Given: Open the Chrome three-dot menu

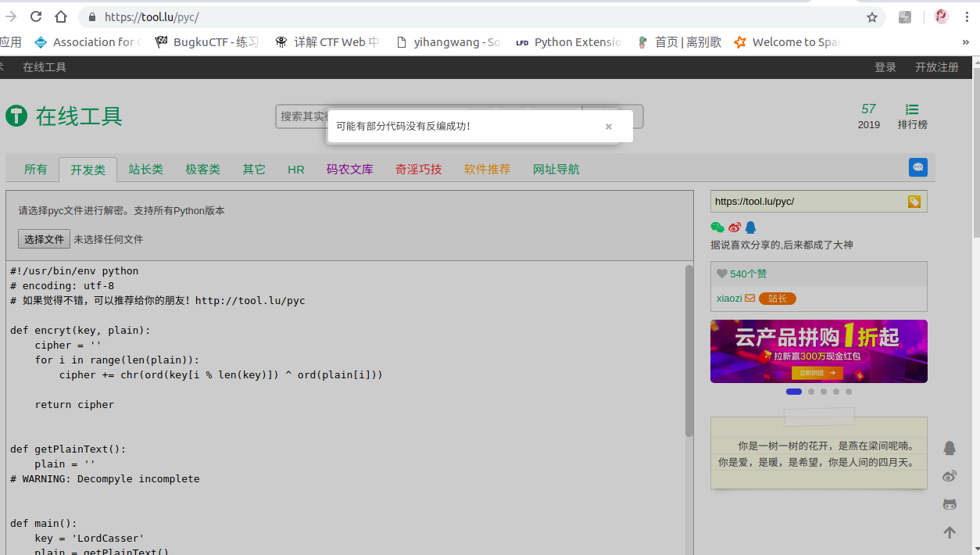Looking at the screenshot, I should pos(967,17).
